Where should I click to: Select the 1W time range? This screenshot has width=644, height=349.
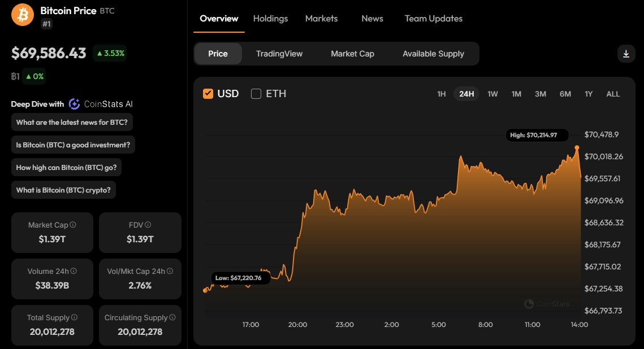coord(492,94)
